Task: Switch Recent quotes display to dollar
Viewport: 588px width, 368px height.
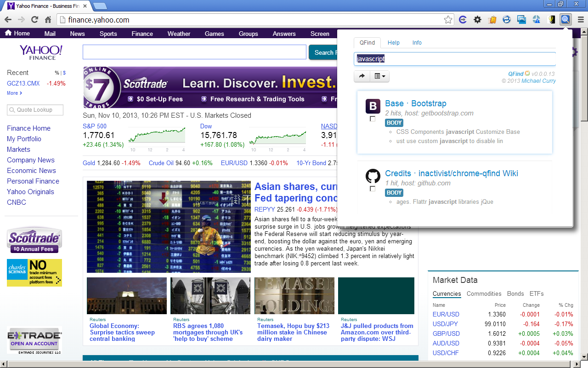Action: point(64,73)
